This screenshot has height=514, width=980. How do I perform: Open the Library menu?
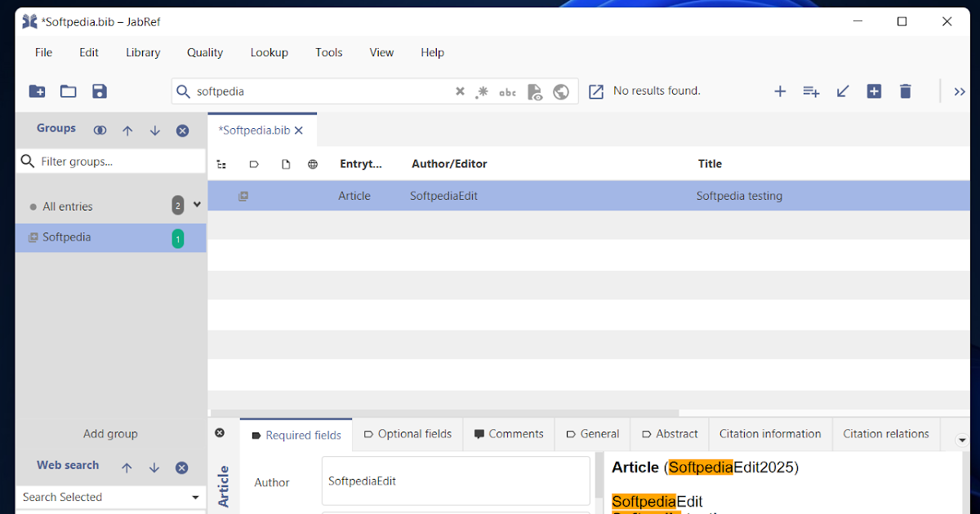click(x=143, y=52)
